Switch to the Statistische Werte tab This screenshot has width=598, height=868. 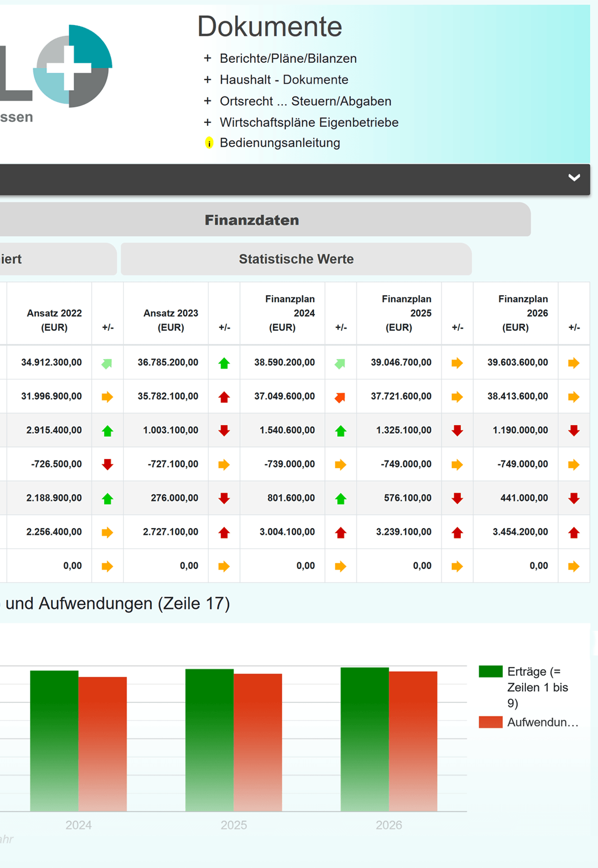296,259
